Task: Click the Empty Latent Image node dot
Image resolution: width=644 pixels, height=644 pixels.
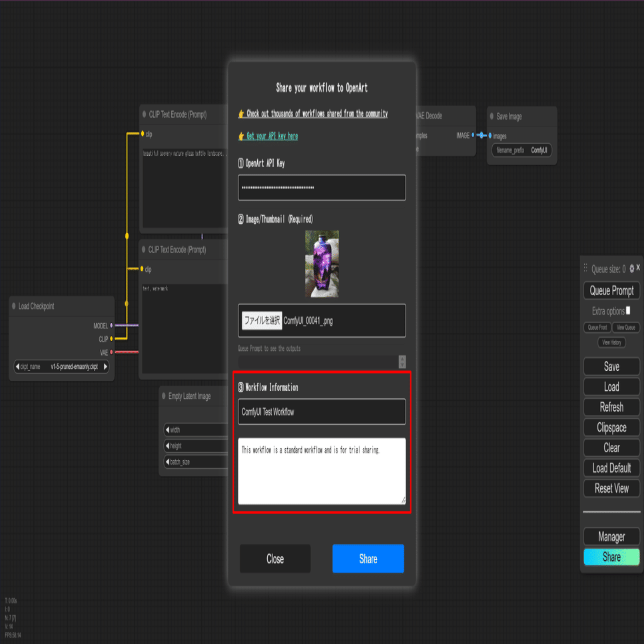Action: (164, 396)
